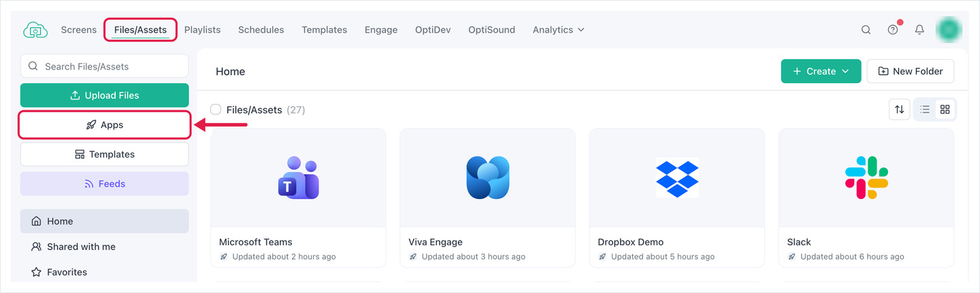Select all Files/Assets checkbox
980x293 pixels.
(216, 109)
